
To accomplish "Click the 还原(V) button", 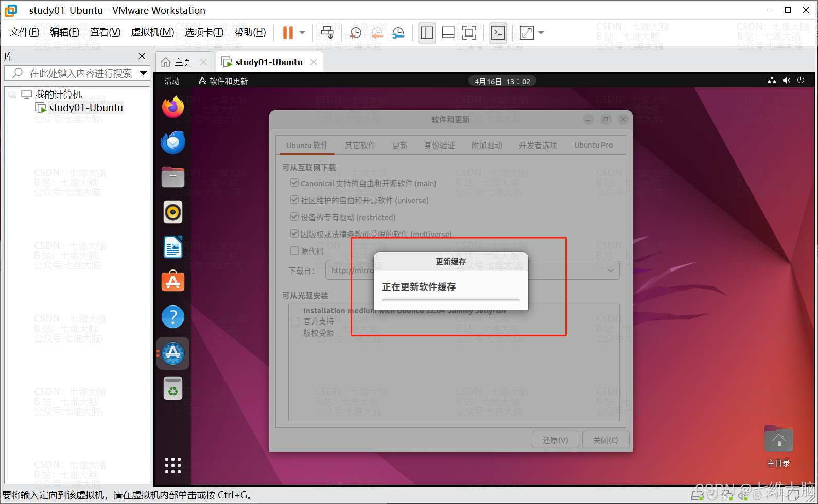I will tap(555, 440).
